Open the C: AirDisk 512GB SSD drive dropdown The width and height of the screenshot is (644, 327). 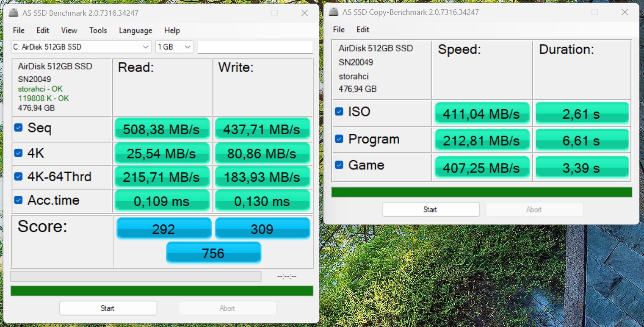pos(81,47)
